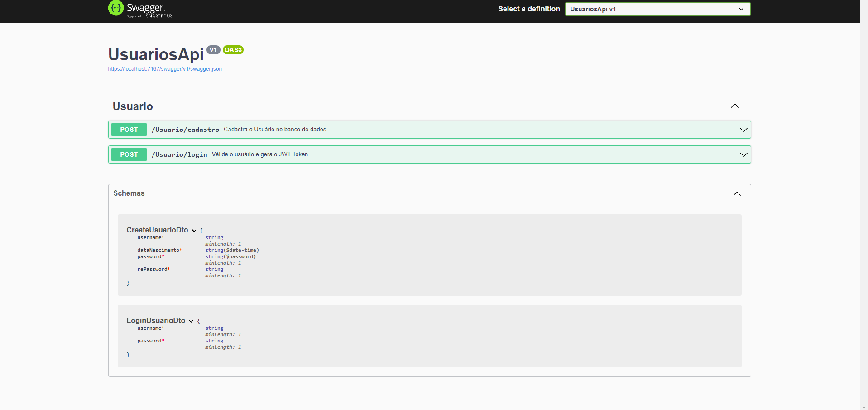Screen dimensions: 868x410
Task: Click the CreateUsuarioDto schema name
Action: [157, 230]
